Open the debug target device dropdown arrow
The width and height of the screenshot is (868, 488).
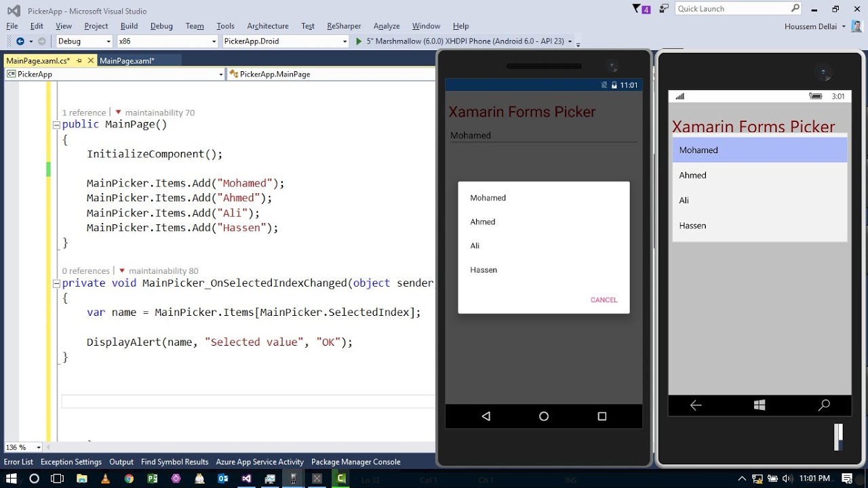pyautogui.click(x=570, y=42)
